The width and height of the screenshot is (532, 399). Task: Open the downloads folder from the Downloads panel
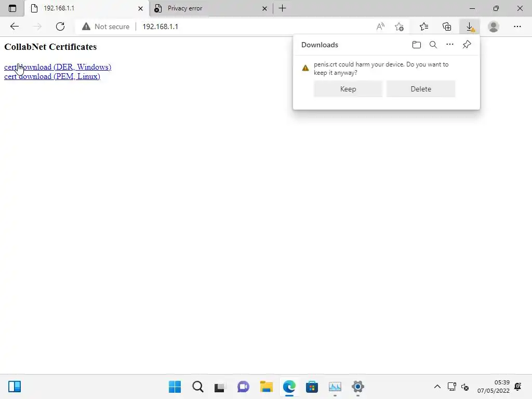click(x=417, y=45)
